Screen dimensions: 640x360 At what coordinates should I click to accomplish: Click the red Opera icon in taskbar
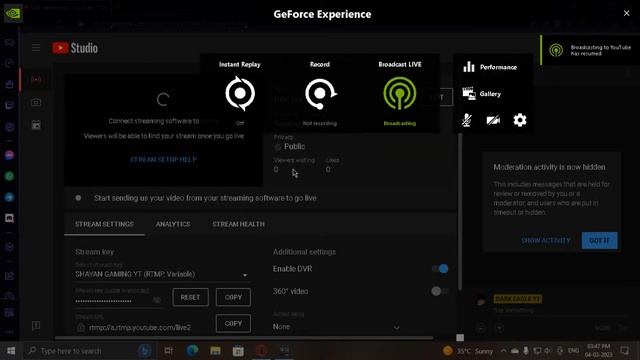[262, 351]
